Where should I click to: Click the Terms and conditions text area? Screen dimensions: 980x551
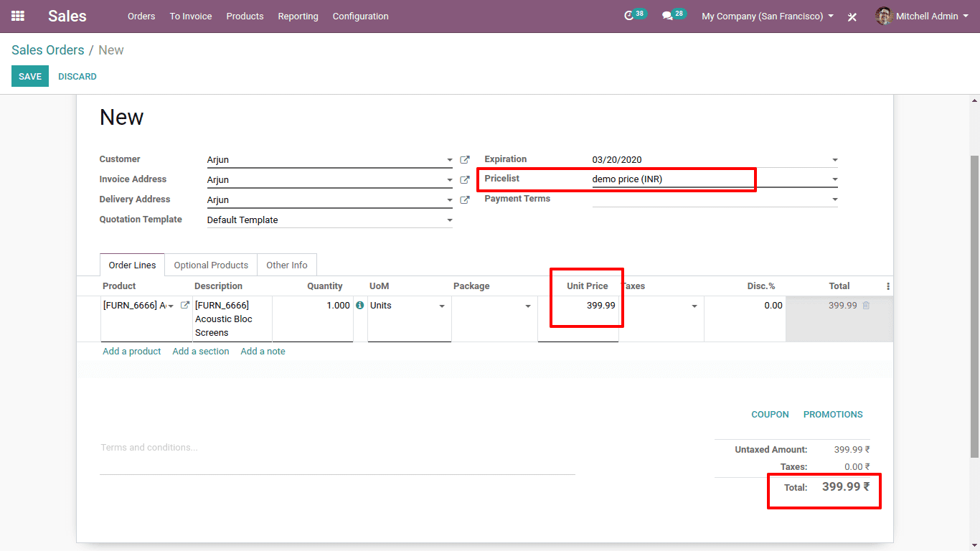tap(337, 456)
